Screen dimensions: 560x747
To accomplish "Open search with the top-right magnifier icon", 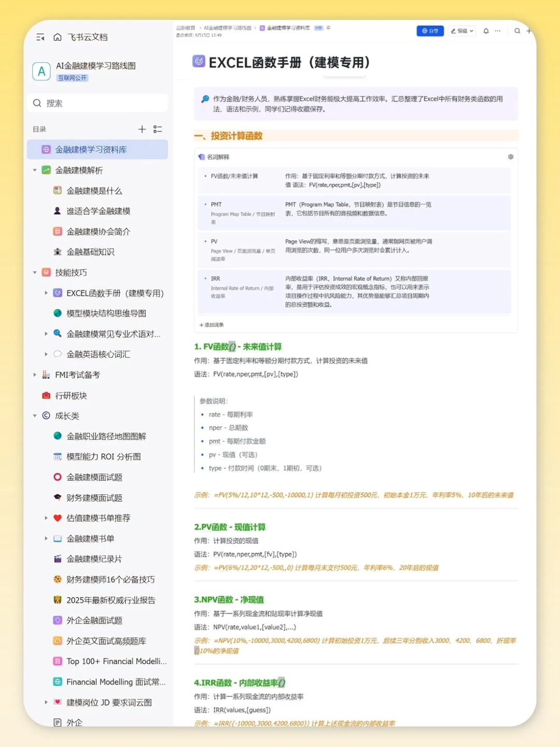I will (x=517, y=31).
